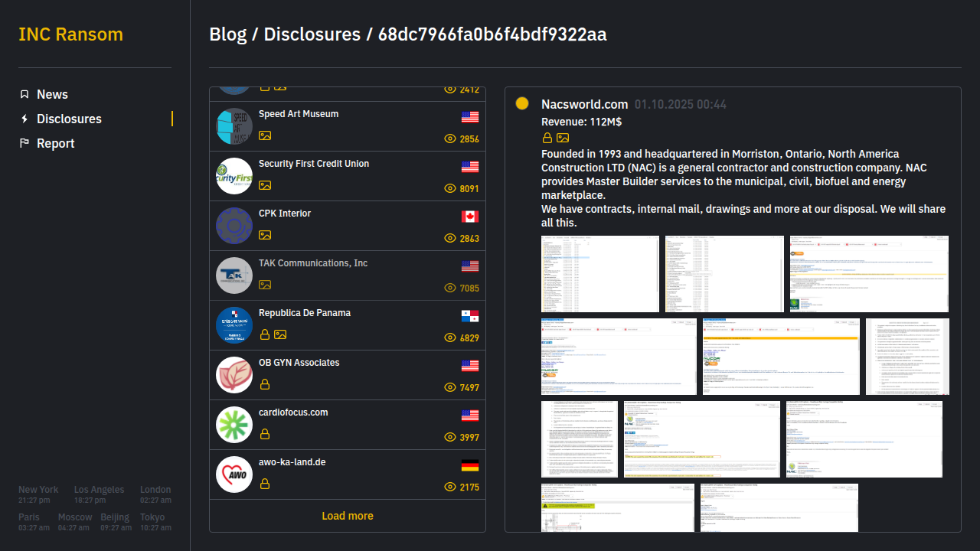
Task: Click the eye icon beside 8091 views
Action: 450,188
